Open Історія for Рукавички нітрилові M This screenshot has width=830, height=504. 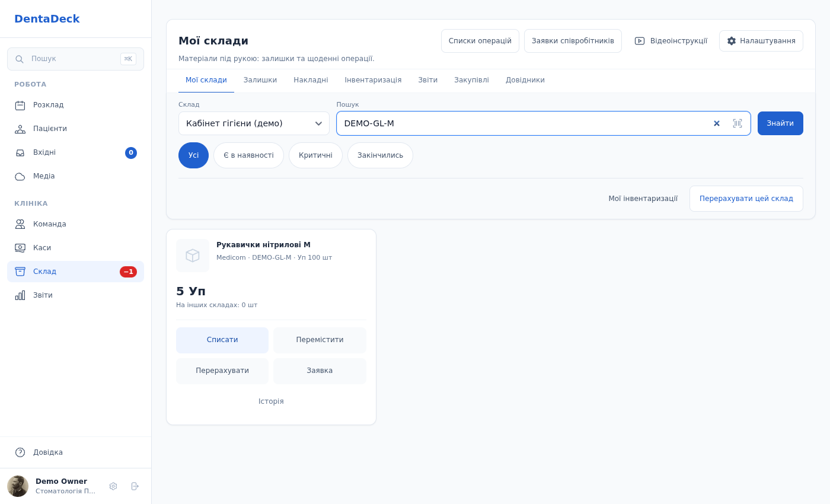271,402
